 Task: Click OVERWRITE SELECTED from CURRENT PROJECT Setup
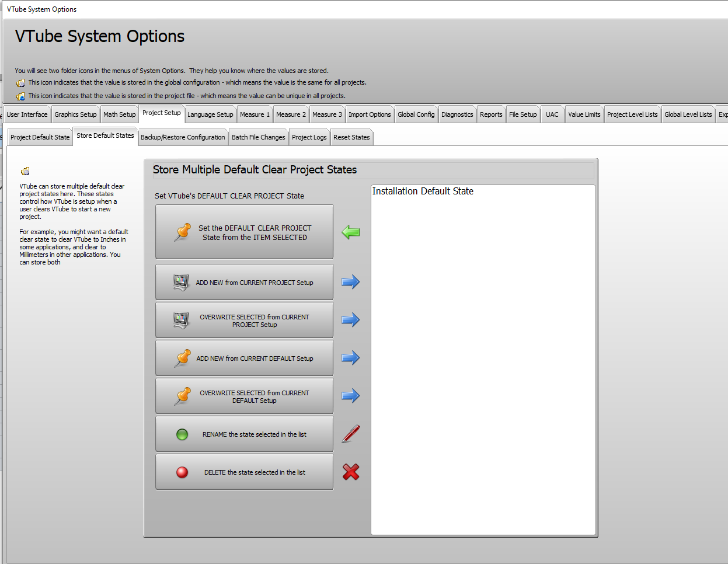click(245, 320)
